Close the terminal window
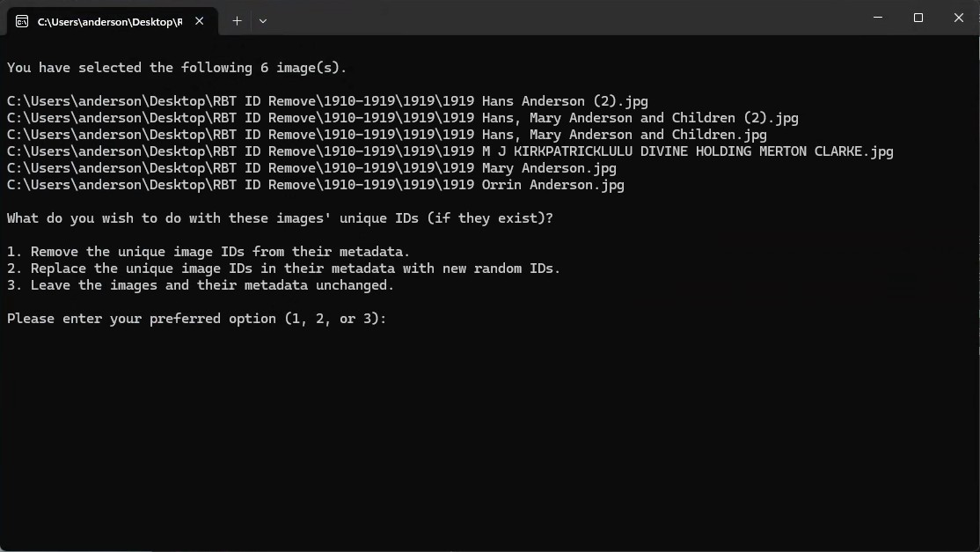980x552 pixels. point(959,18)
